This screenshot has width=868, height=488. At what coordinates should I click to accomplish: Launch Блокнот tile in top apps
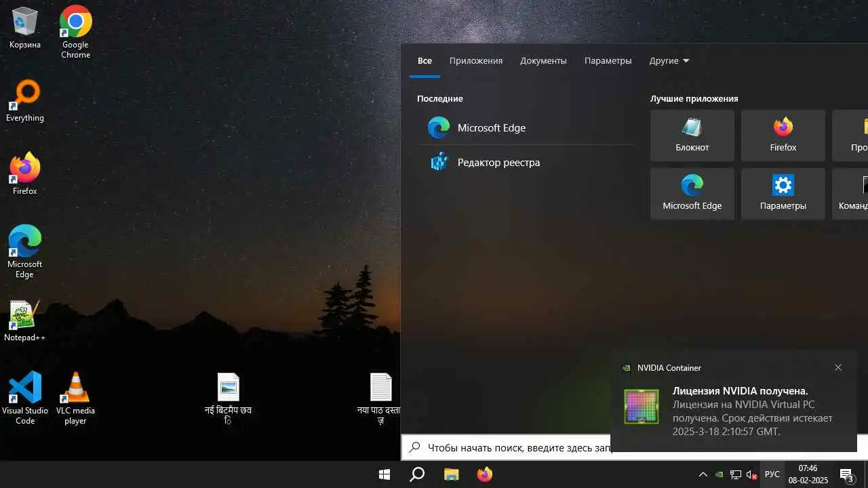(x=692, y=136)
